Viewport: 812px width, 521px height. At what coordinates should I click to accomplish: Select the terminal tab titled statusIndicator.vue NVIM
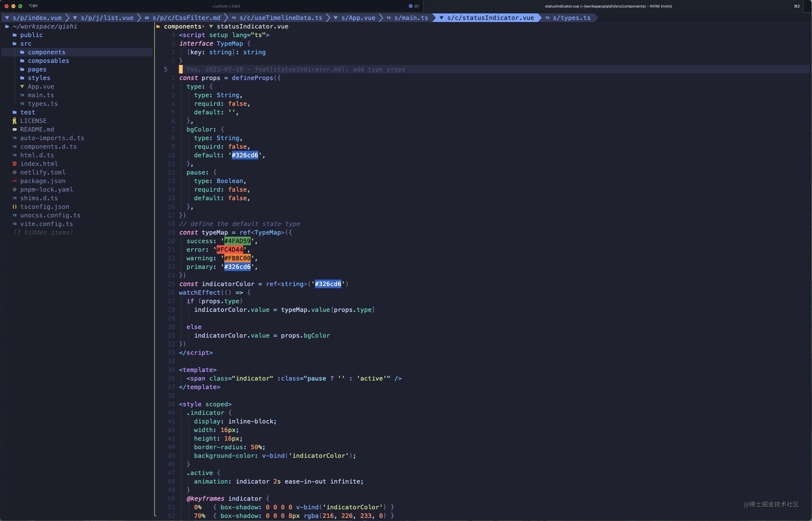pyautogui.click(x=608, y=6)
